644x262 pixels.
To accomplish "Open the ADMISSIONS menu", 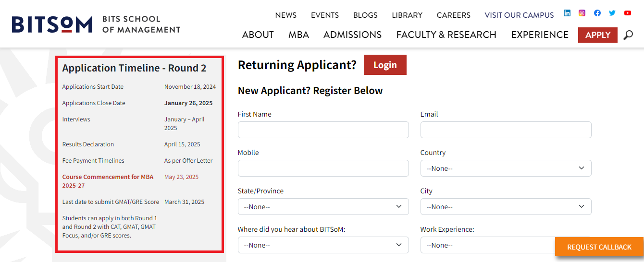I will [353, 35].
